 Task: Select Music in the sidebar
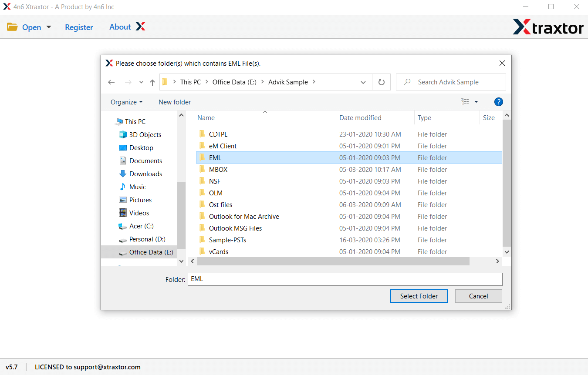coord(133,187)
